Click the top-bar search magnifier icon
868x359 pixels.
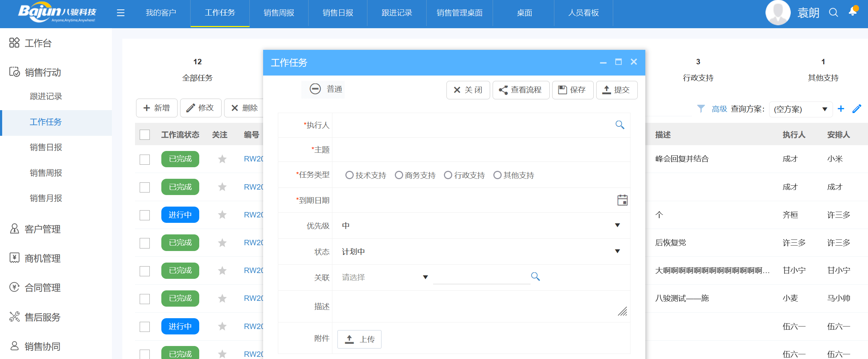(833, 13)
